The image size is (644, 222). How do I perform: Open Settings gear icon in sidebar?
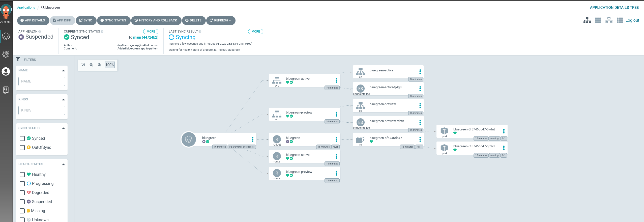click(6, 54)
